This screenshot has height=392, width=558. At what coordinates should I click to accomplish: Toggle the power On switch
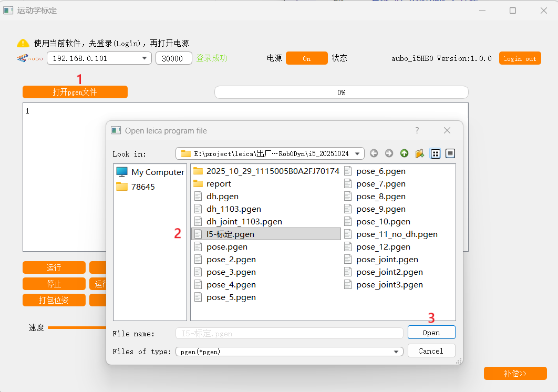[306, 58]
